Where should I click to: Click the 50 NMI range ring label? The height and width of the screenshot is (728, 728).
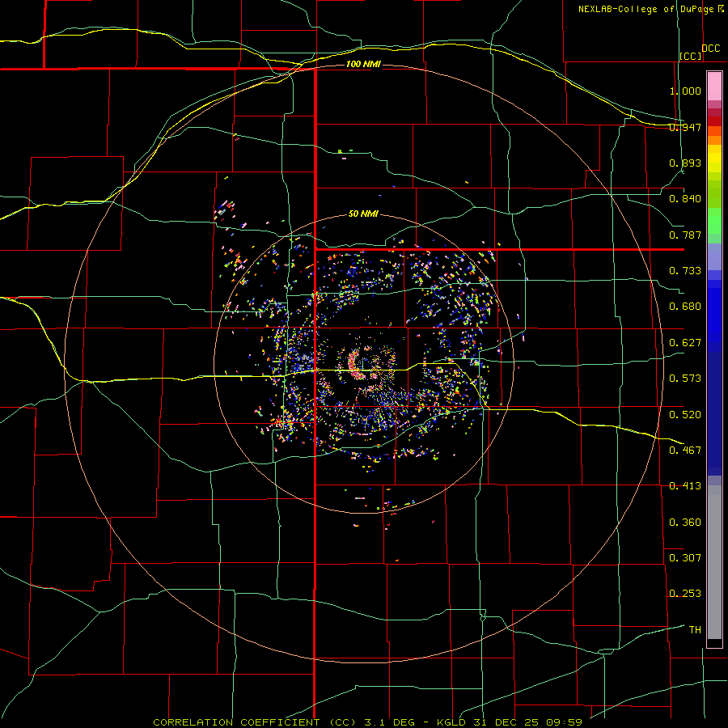tap(363, 214)
